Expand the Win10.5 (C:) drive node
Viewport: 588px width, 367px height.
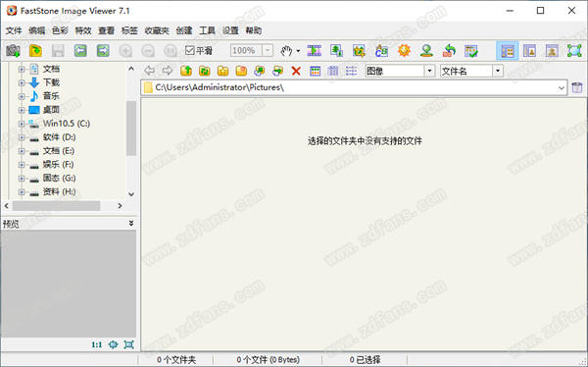pyautogui.click(x=22, y=124)
